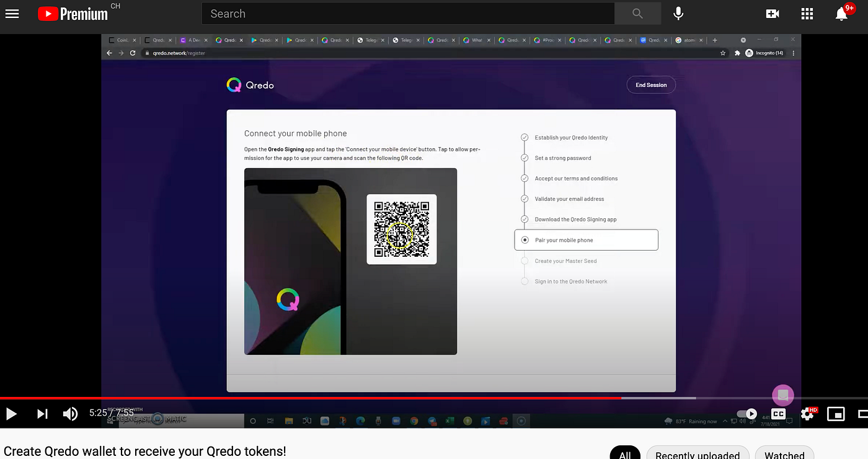Select the Watched filter chip
The height and width of the screenshot is (459, 868).
784,455
